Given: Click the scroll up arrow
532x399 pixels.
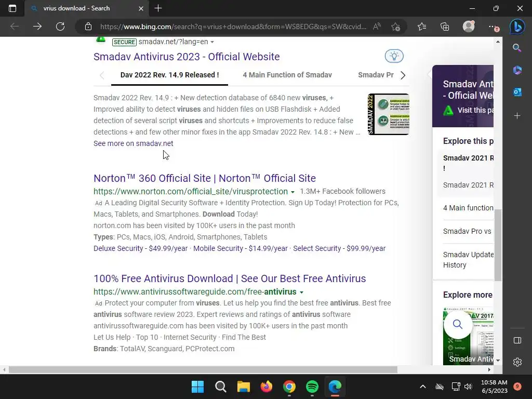Looking at the screenshot, I should click(498, 42).
